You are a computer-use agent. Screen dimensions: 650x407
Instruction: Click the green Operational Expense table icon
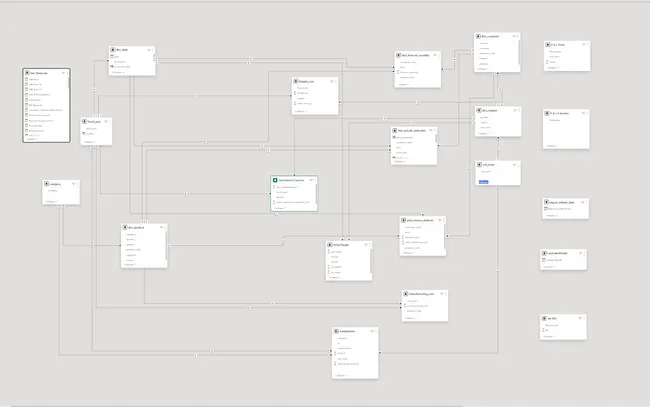[x=275, y=180]
